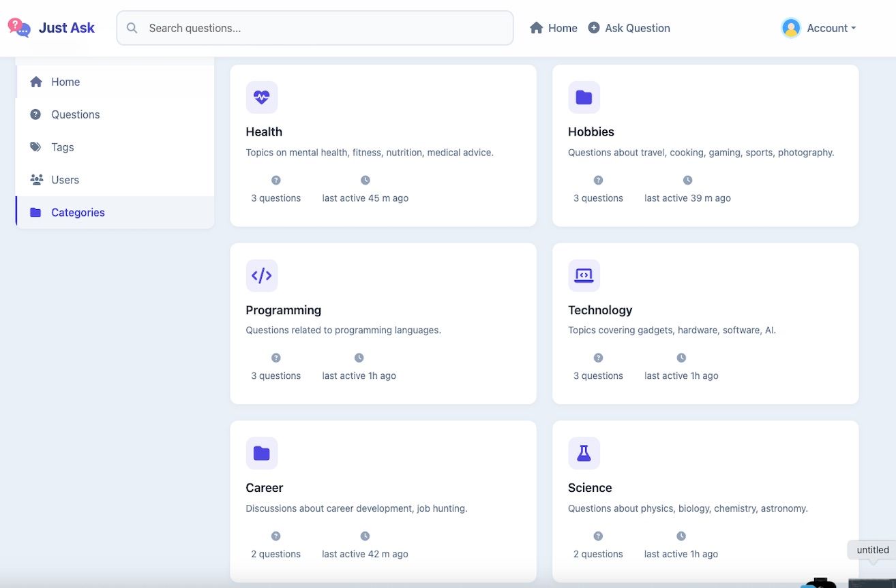Open the Science category title
This screenshot has width=896, height=588.
[590, 488]
